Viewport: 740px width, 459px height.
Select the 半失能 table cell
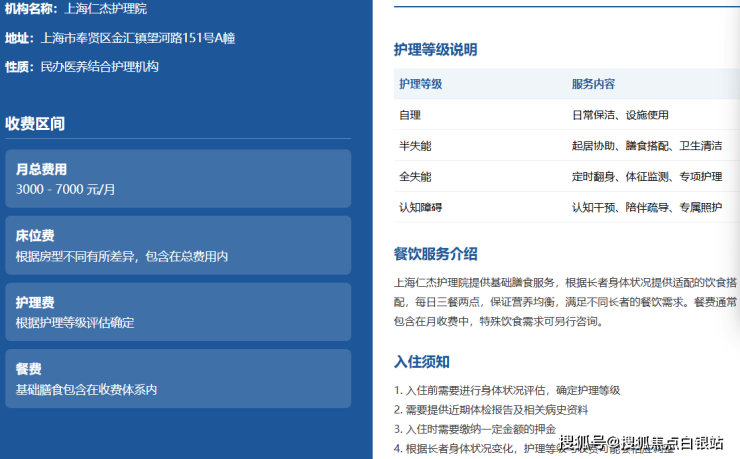tap(415, 146)
